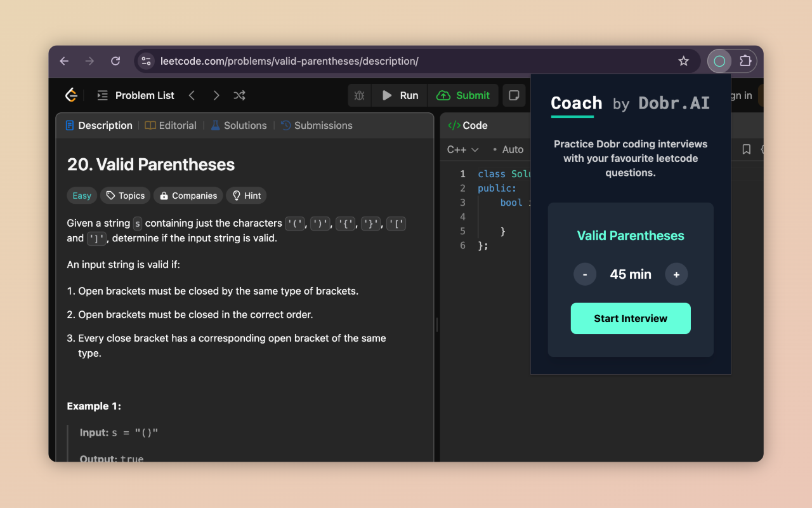Go to the next problem chevron
Image resolution: width=812 pixels, height=508 pixels.
tap(216, 95)
